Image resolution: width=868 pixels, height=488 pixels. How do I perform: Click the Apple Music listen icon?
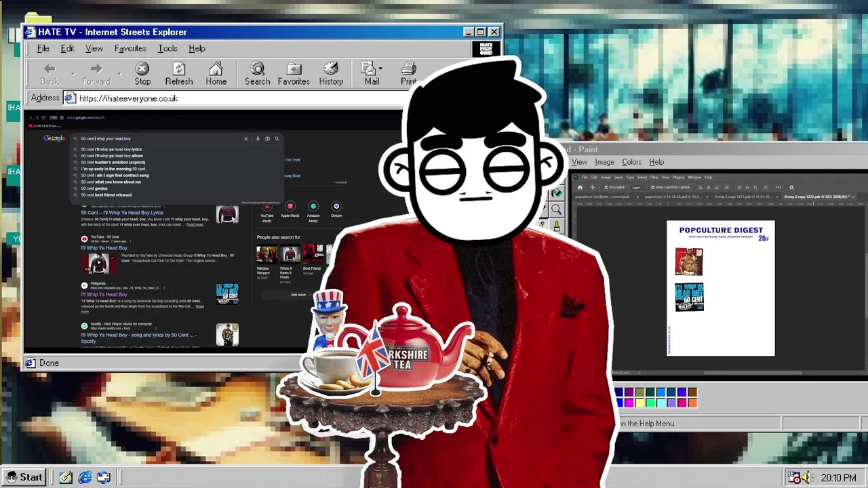coord(290,207)
